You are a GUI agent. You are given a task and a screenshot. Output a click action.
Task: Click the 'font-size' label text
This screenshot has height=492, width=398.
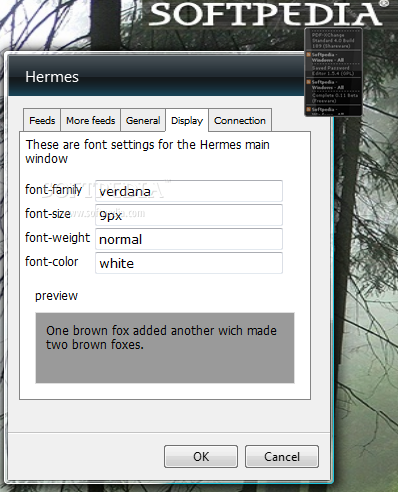tap(48, 214)
